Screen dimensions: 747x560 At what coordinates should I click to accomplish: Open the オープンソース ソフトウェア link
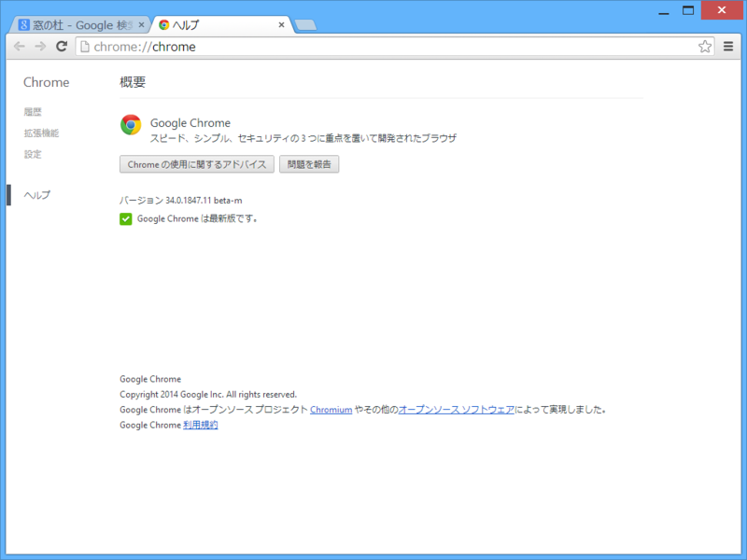tap(457, 410)
